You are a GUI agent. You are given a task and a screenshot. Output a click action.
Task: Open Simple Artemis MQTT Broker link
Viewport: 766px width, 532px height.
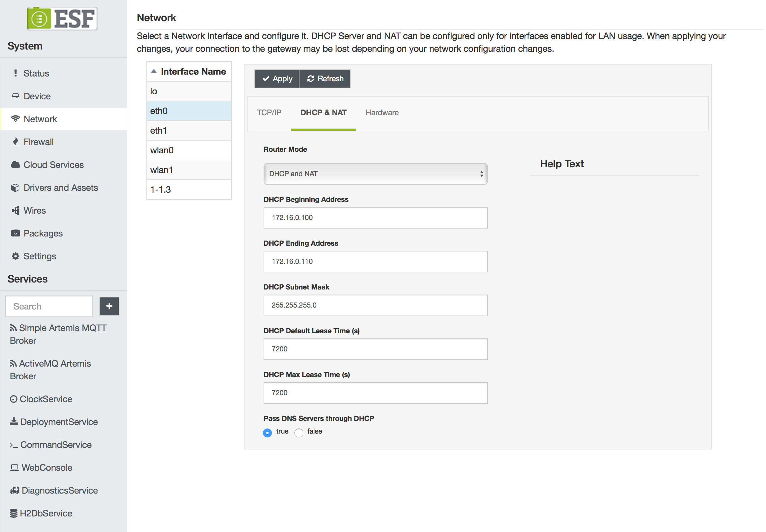tap(58, 334)
